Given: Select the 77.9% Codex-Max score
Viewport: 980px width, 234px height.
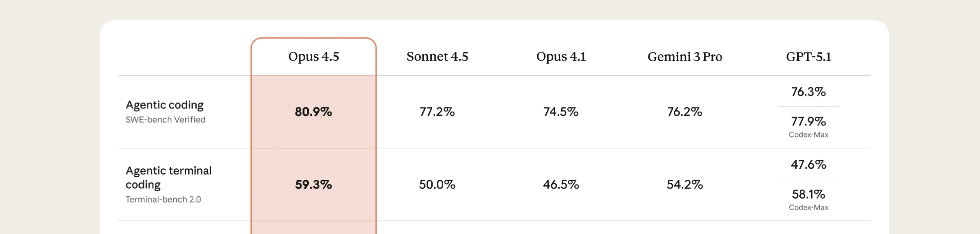Looking at the screenshot, I should (x=808, y=122).
